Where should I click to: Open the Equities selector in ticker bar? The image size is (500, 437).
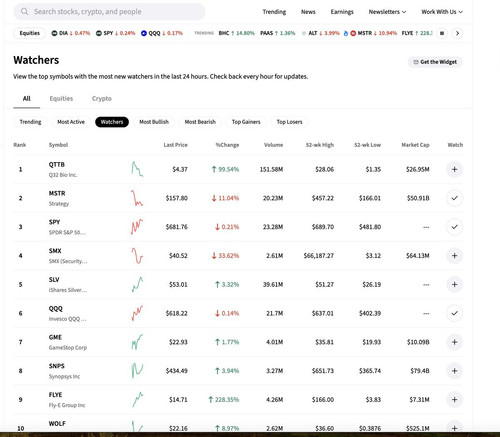coord(30,33)
